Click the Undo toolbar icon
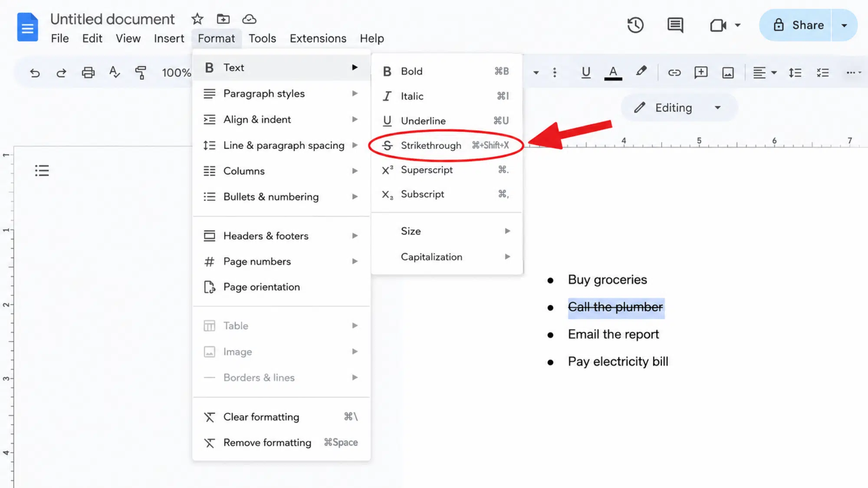 tap(35, 72)
